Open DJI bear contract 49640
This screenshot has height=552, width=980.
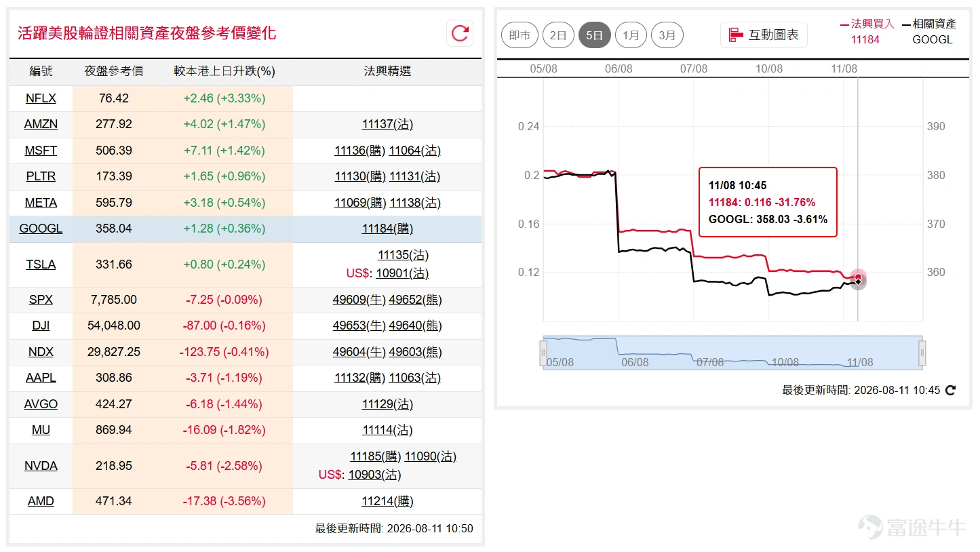[415, 326]
